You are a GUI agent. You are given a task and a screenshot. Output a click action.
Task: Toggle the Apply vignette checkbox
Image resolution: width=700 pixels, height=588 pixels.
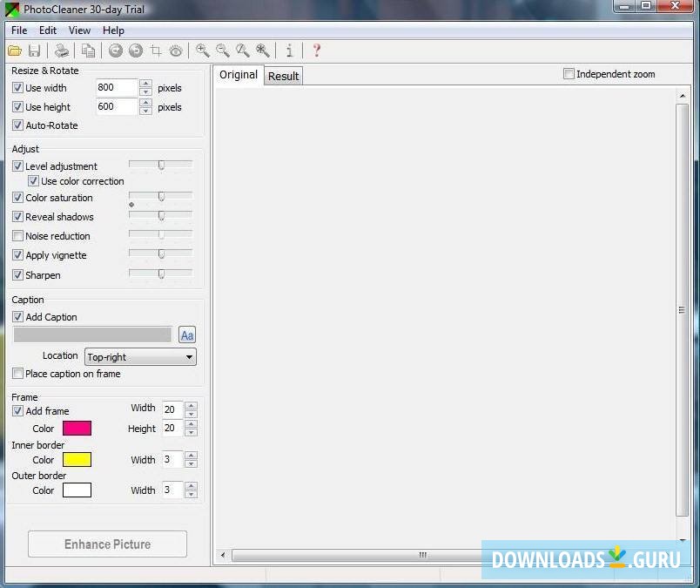(x=17, y=255)
